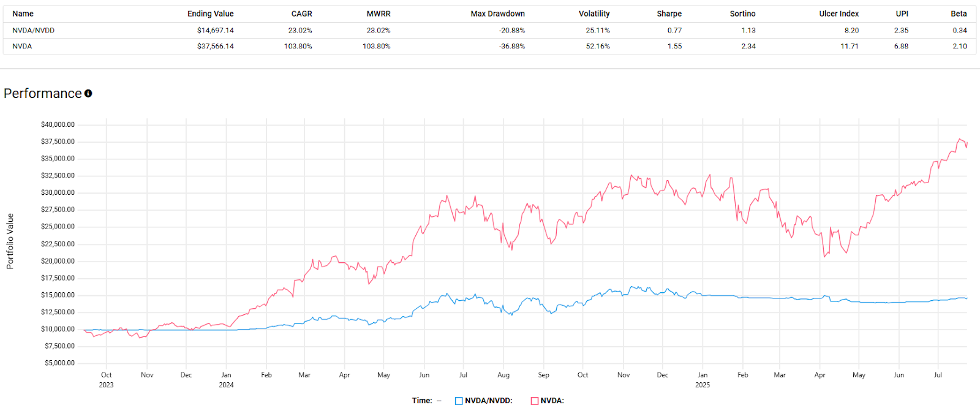Click max drawdown -36.88%

(511, 46)
